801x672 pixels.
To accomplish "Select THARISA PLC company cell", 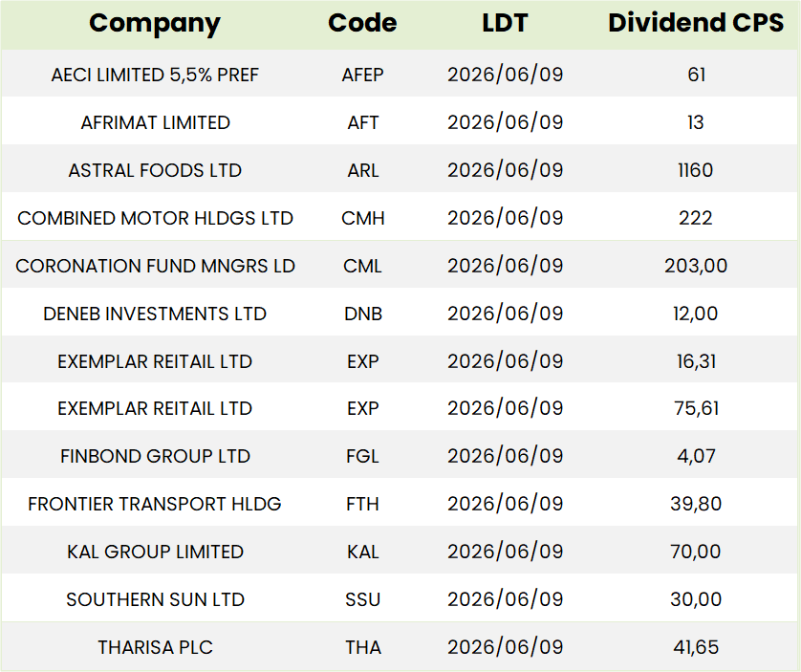I will pos(155,647).
